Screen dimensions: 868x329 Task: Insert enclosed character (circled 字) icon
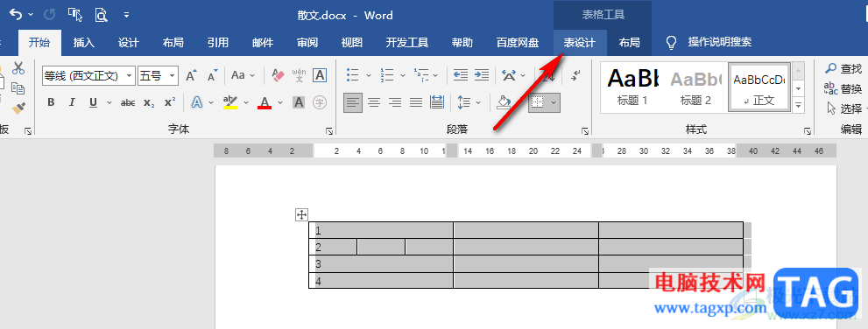pos(320,102)
